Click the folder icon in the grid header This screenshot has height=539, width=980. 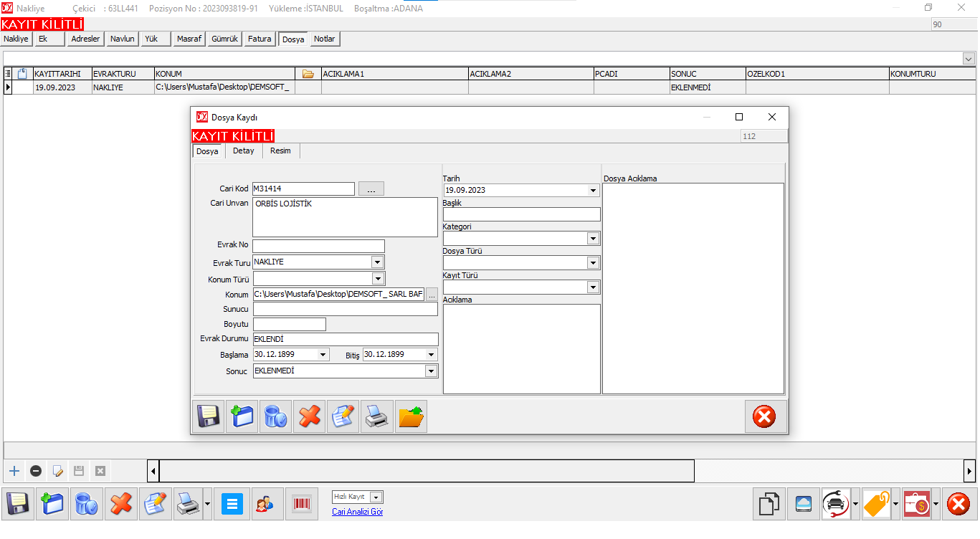(x=308, y=74)
